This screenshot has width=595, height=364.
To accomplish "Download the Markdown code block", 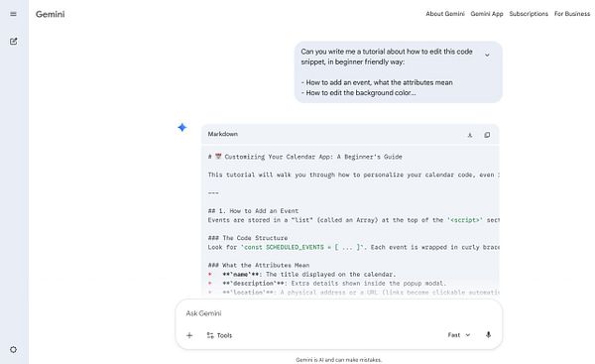I will coord(470,135).
